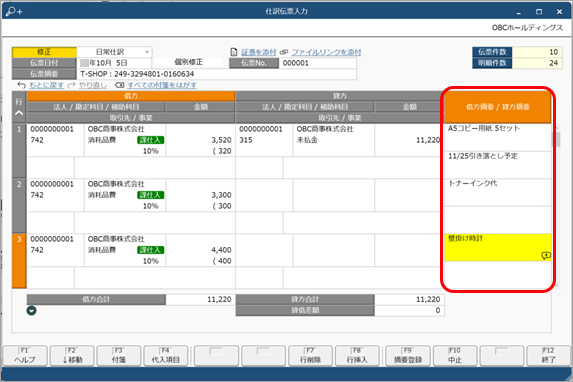This screenshot has height=382, width=573.
Task: Click the sticky-note removal icon beside すべての付箋をはがす
Action: coord(119,85)
